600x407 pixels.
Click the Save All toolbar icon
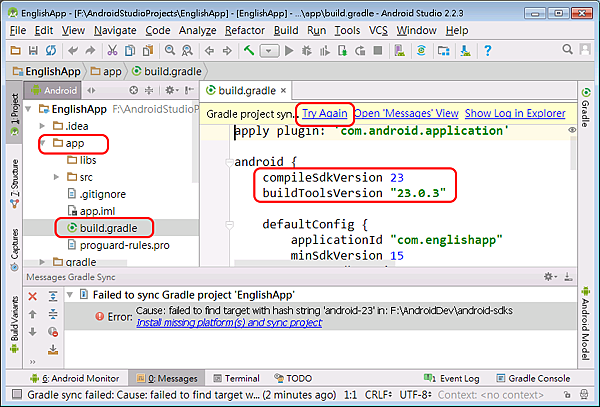[33, 50]
